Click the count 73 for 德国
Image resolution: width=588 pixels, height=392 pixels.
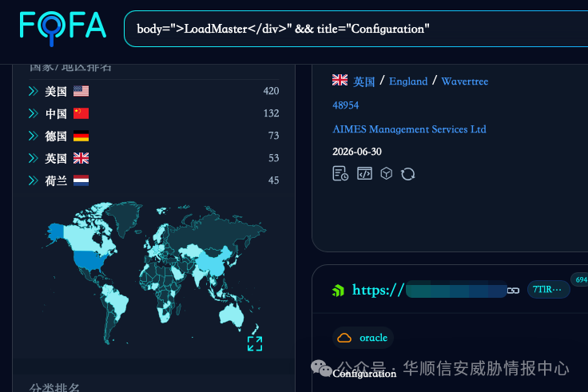click(273, 136)
